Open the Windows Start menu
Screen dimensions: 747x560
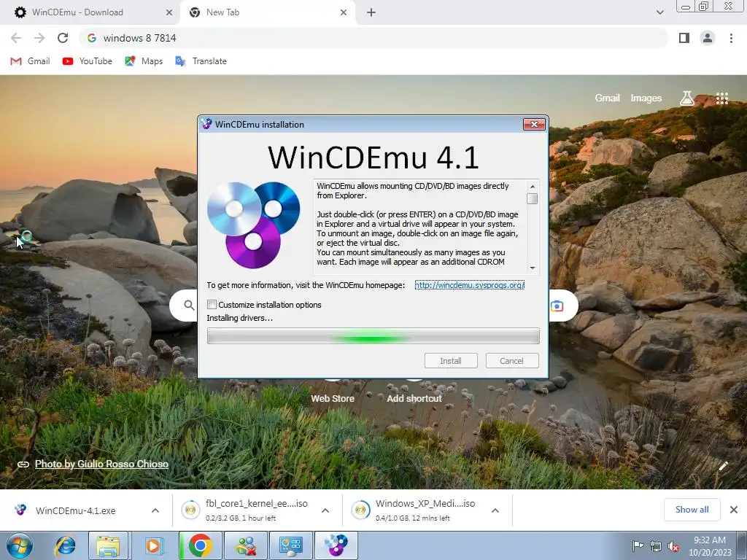[20, 545]
